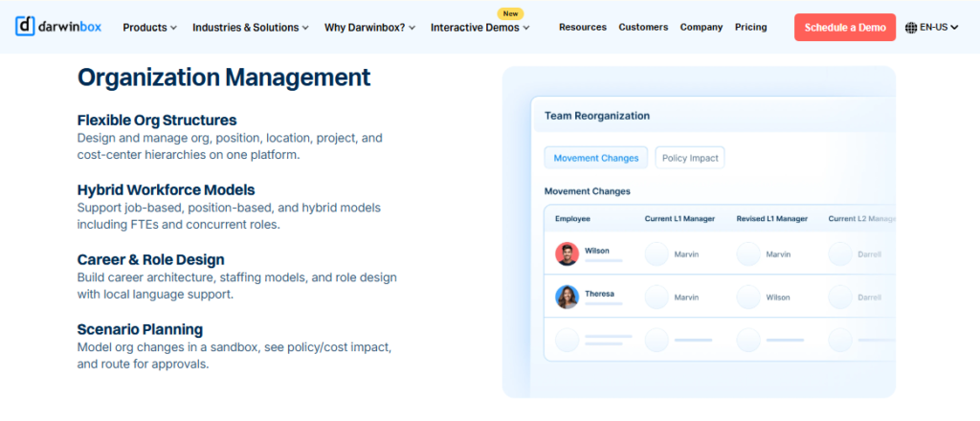Click Wilson's revised L1 manager Marvin
The image size is (980, 421).
[x=778, y=255]
